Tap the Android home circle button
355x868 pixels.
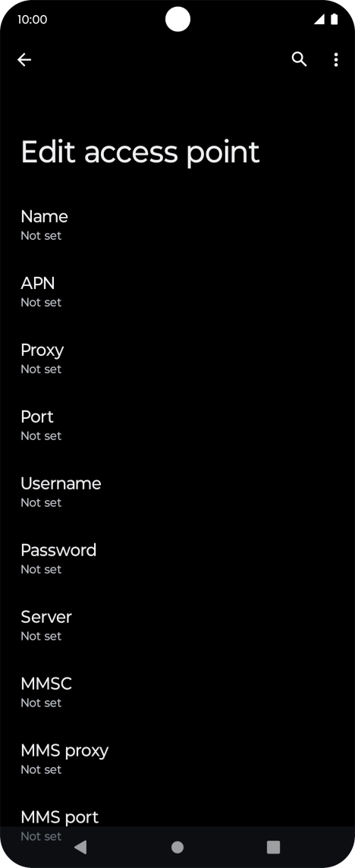[177, 847]
